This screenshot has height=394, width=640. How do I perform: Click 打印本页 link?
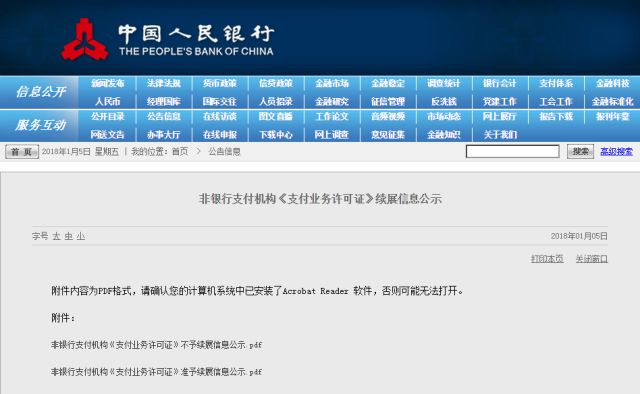(547, 258)
